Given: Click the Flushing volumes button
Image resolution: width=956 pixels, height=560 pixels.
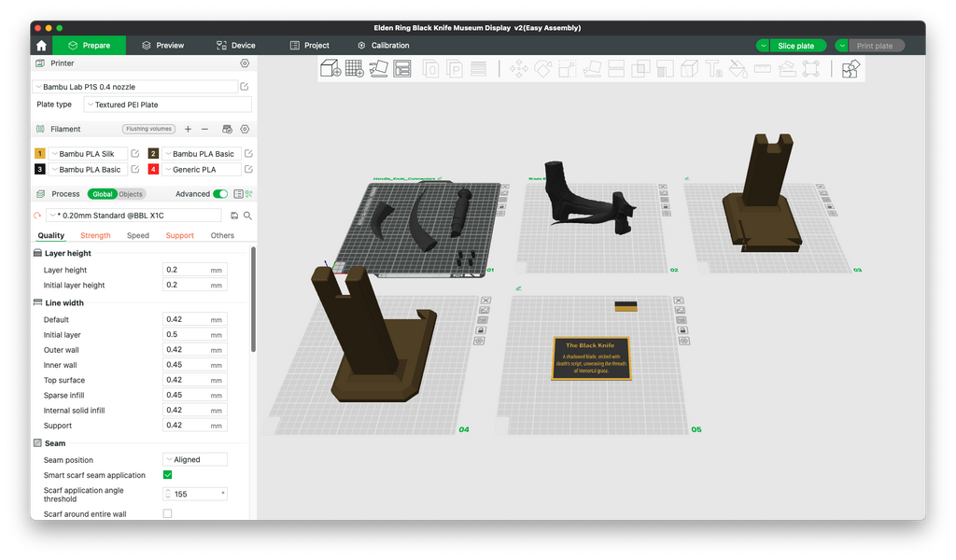Looking at the screenshot, I should click(x=148, y=129).
